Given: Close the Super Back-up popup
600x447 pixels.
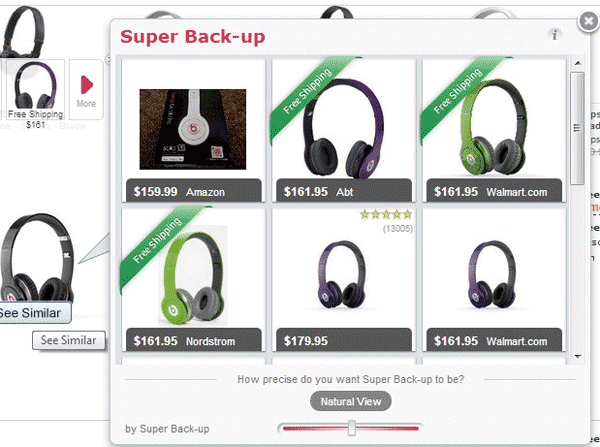Looking at the screenshot, I should tap(588, 21).
